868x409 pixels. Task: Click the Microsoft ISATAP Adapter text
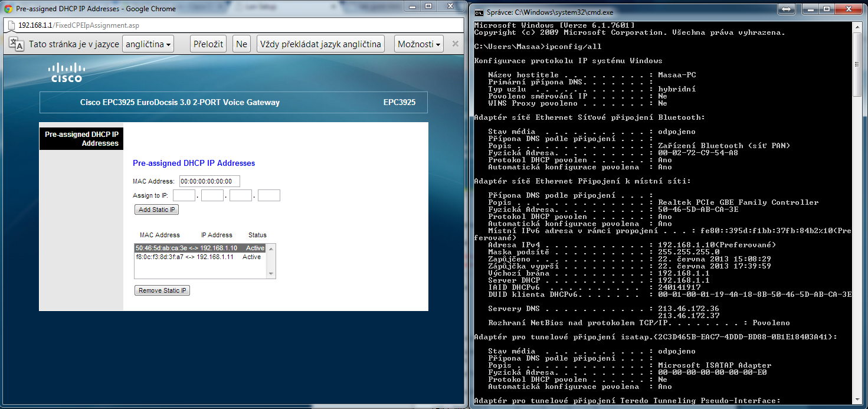tap(715, 365)
